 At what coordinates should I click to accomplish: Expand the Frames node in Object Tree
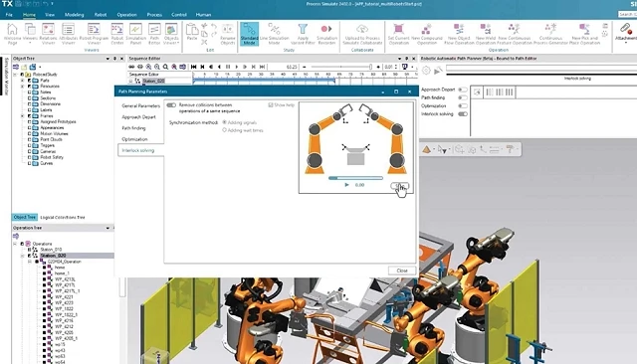[22, 115]
